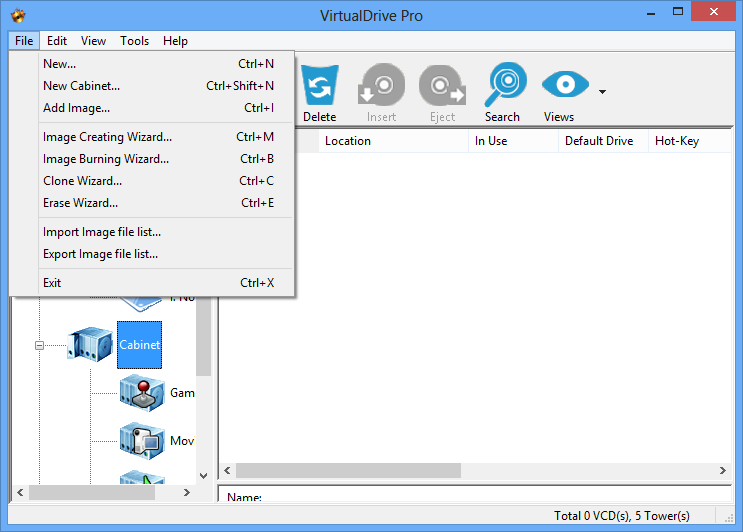Launch Image Burning Wizard...

(152, 159)
